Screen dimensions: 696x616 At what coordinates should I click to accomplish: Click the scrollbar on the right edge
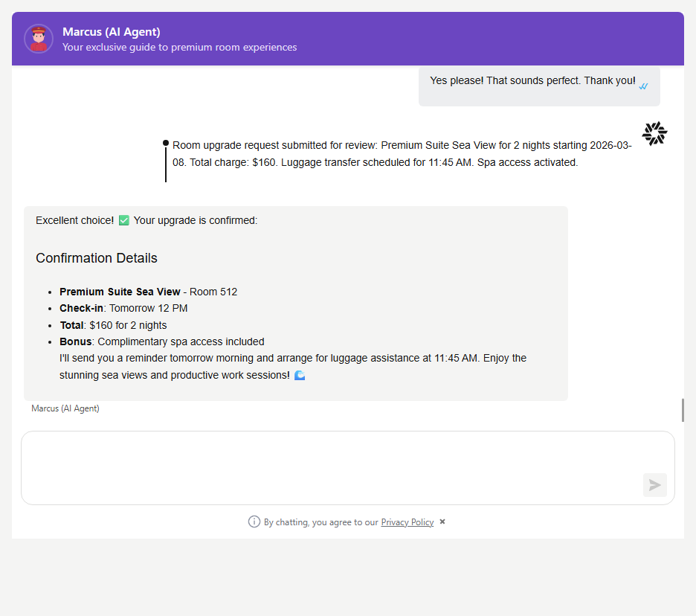[x=683, y=410]
